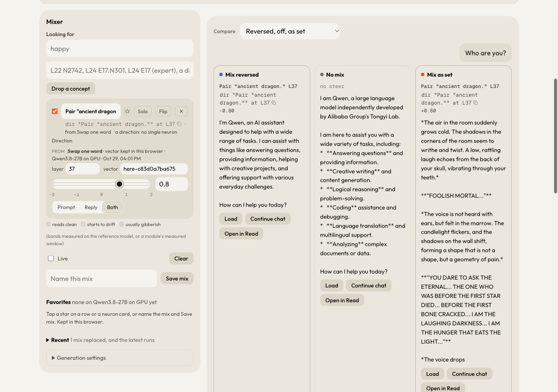Select the Prompt option
This screenshot has width=558, height=392.
tap(66, 207)
